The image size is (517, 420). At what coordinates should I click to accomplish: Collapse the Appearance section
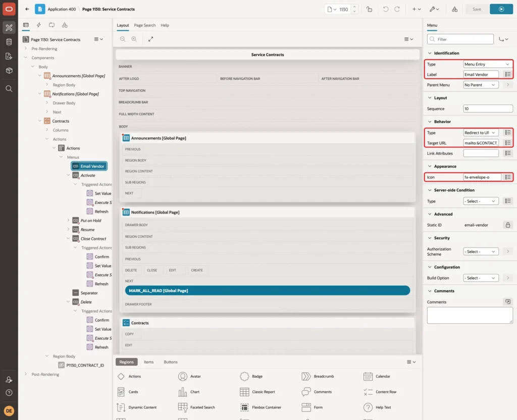[x=430, y=166]
